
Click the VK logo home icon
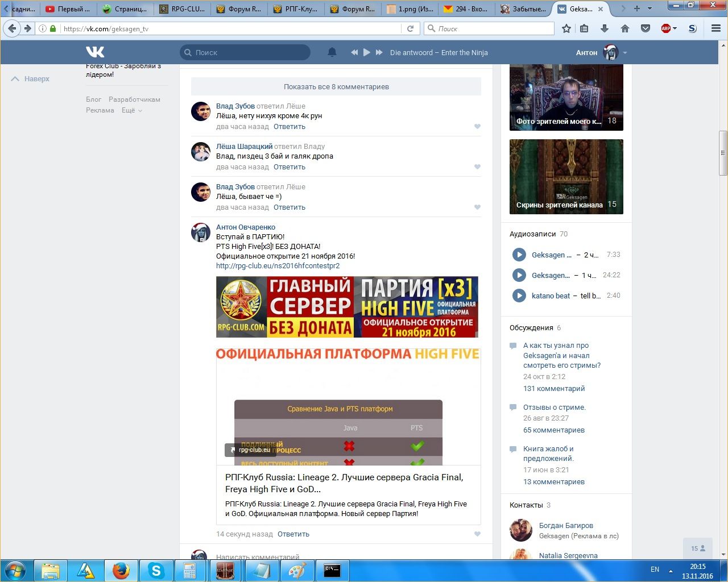click(x=95, y=52)
